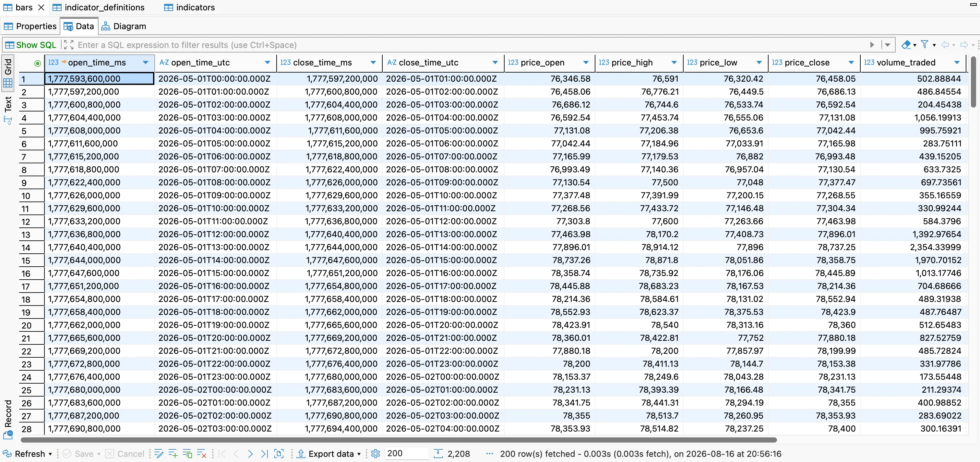Viewport: 980px width, 462px height.
Task: Click the edit cell value icon
Action: click(159, 454)
